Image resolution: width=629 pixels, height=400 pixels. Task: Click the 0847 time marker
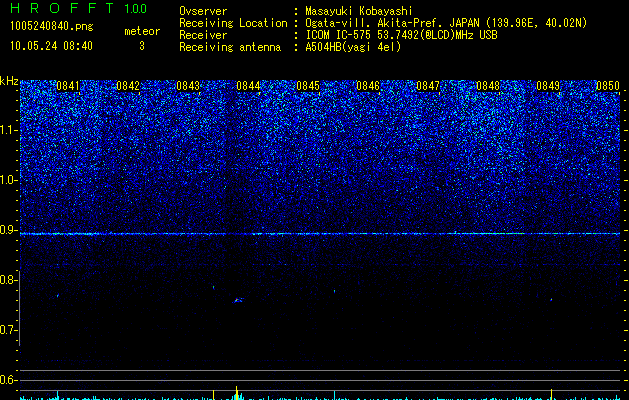[428, 86]
